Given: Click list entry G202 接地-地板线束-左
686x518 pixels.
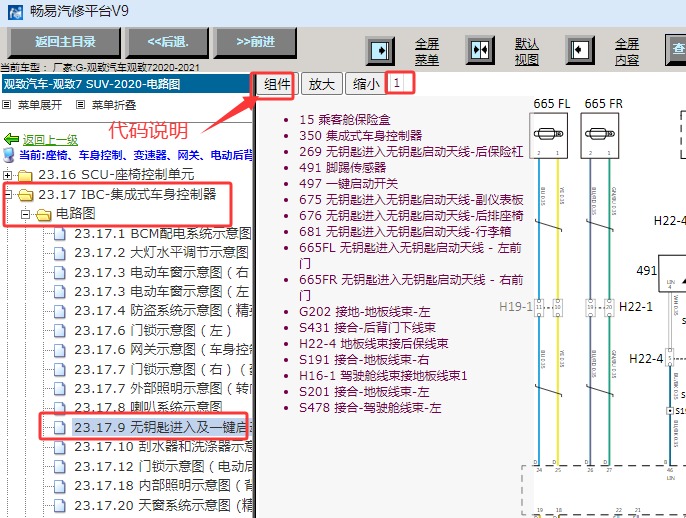Looking at the screenshot, I should pyautogui.click(x=365, y=312).
